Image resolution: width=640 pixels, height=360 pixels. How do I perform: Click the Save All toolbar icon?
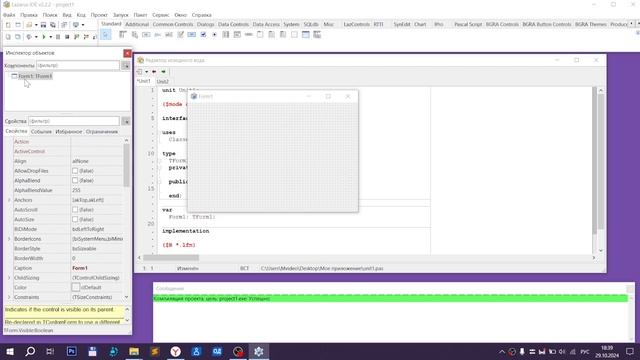pos(53,25)
